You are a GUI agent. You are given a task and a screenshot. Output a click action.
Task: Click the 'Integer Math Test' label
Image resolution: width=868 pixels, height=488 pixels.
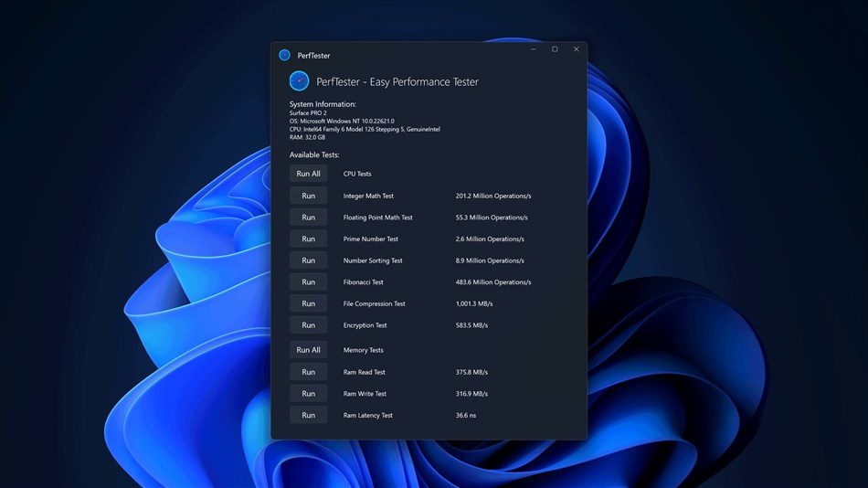(368, 196)
